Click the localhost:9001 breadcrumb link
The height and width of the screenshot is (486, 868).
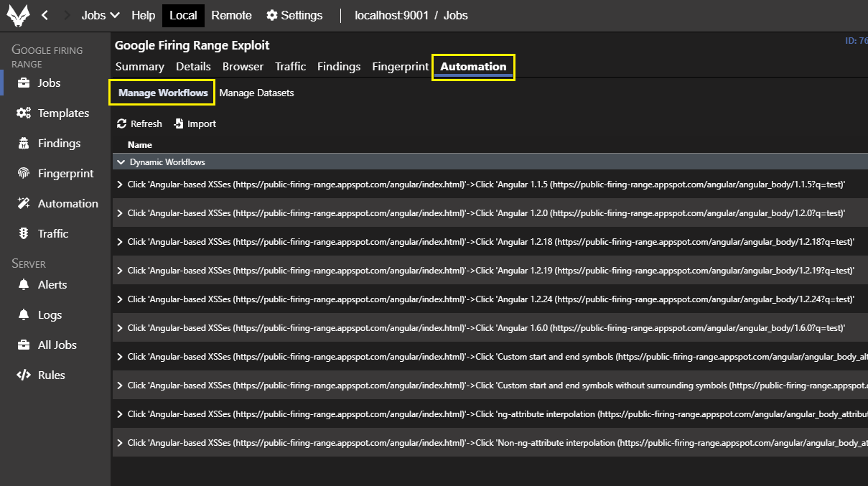(391, 15)
